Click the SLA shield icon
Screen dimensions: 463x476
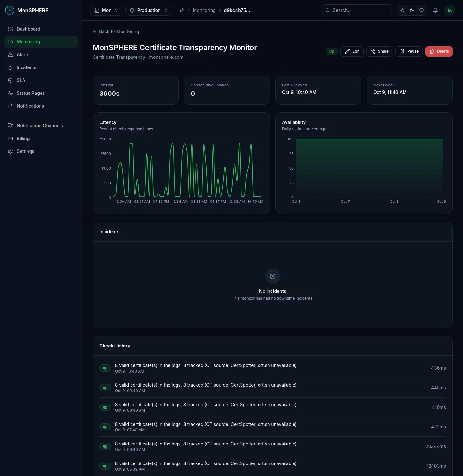pos(10,80)
